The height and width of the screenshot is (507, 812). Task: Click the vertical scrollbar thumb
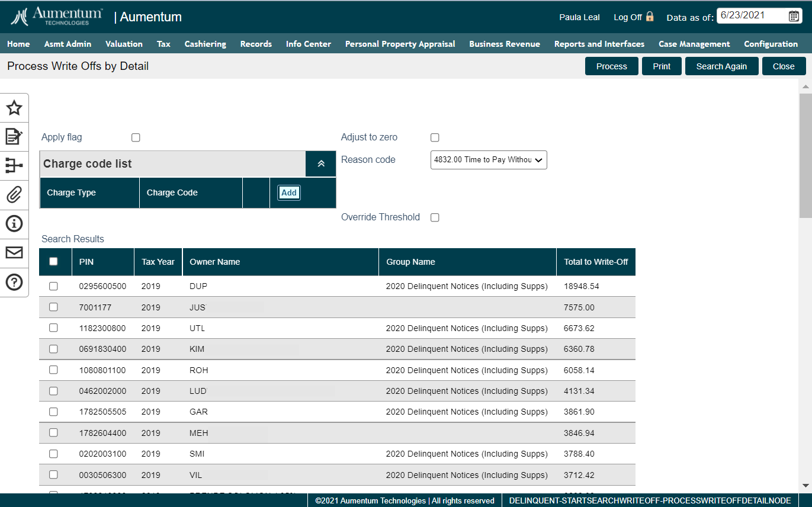pyautogui.click(x=805, y=155)
